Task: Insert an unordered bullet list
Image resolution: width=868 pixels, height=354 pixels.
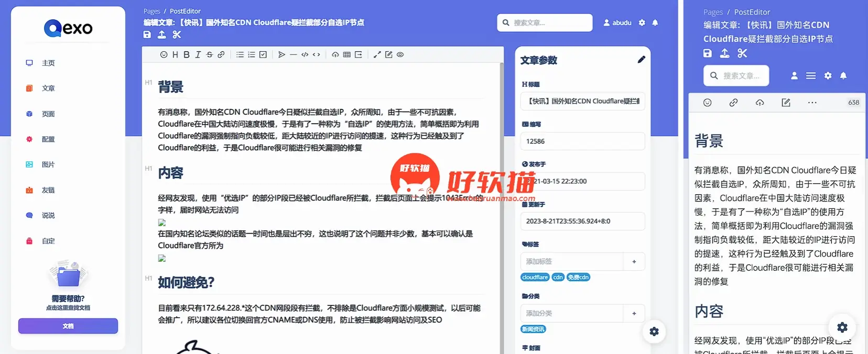Action: pyautogui.click(x=240, y=54)
